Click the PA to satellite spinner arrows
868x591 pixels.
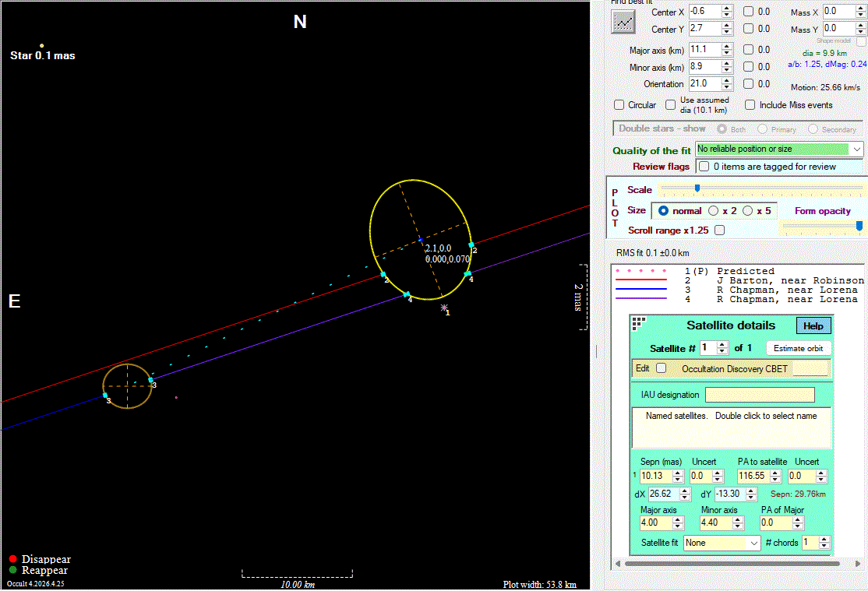[775, 476]
